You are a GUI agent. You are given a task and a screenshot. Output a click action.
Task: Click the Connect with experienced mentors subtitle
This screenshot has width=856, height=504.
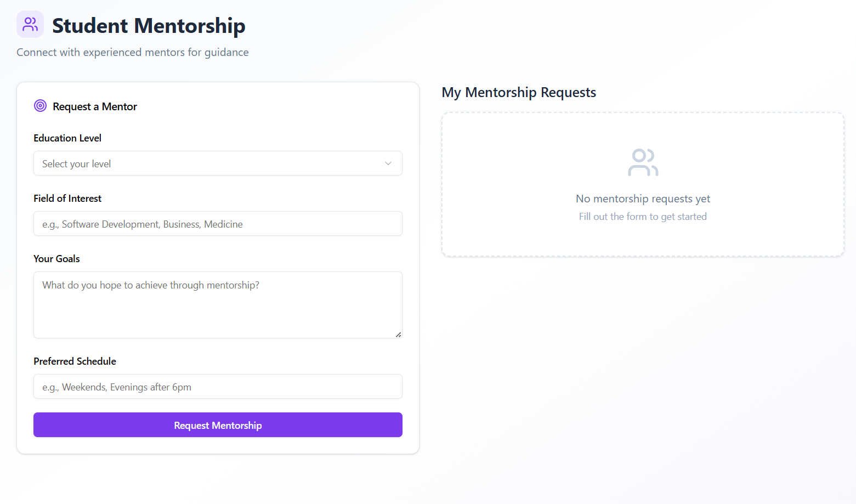132,52
